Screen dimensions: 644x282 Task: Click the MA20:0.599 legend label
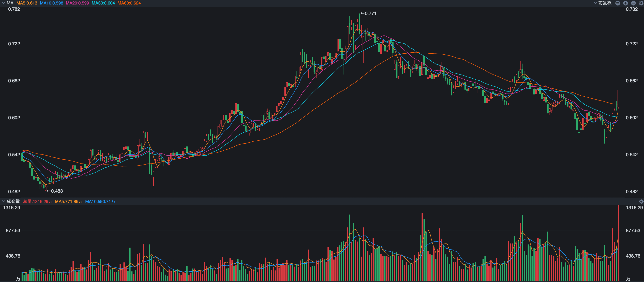pos(77,3)
